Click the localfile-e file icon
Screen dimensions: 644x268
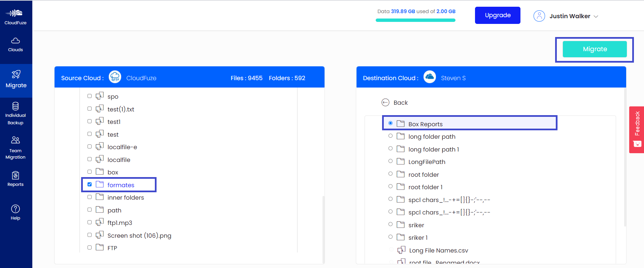99,146
